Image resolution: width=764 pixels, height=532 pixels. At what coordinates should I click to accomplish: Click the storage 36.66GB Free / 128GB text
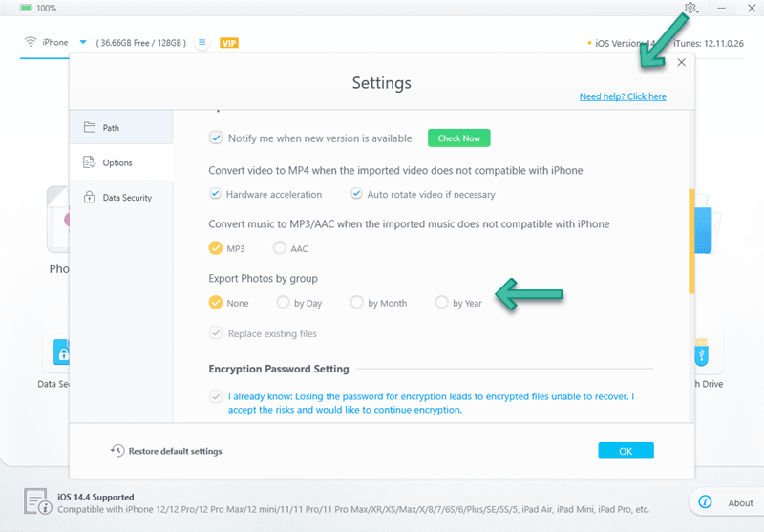(140, 43)
